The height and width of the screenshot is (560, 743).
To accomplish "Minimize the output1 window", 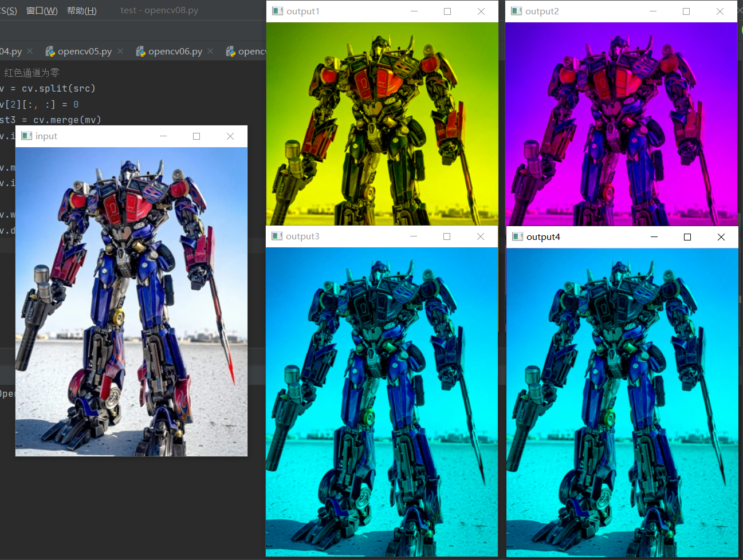I will pos(414,11).
